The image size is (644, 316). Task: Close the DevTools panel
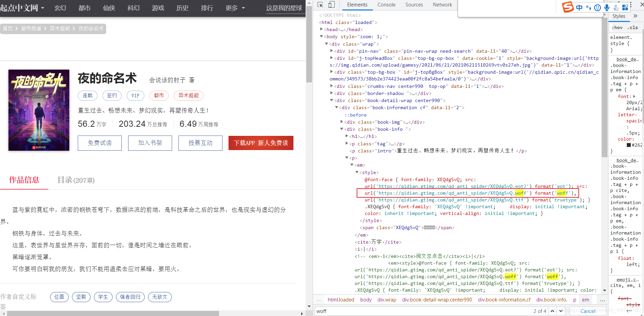[642, 5]
